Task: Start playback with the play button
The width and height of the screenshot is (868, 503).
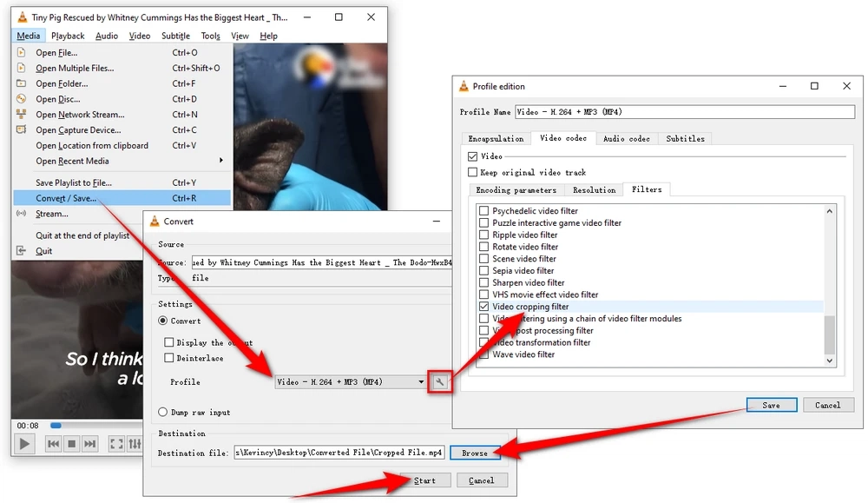Action: pyautogui.click(x=24, y=444)
